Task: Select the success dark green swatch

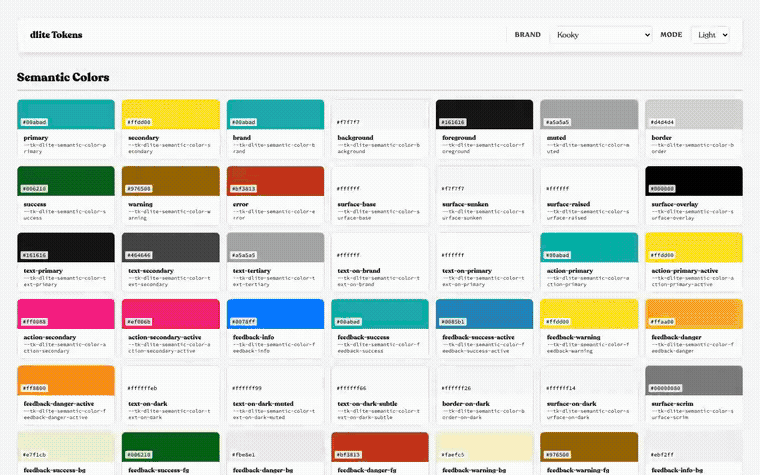Action: (66, 181)
